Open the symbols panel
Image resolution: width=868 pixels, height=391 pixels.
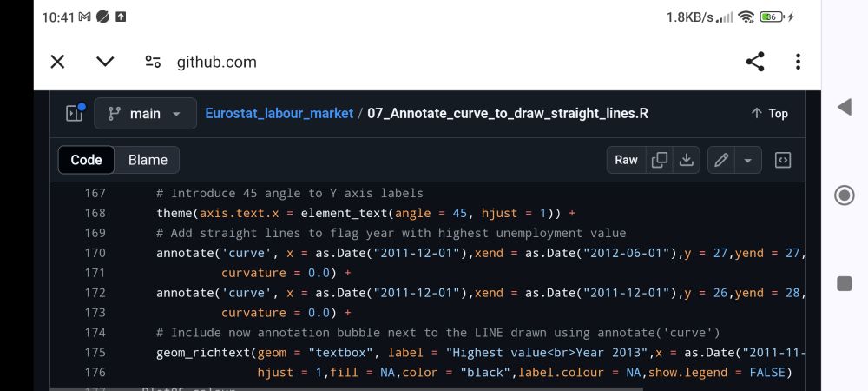[x=783, y=160]
